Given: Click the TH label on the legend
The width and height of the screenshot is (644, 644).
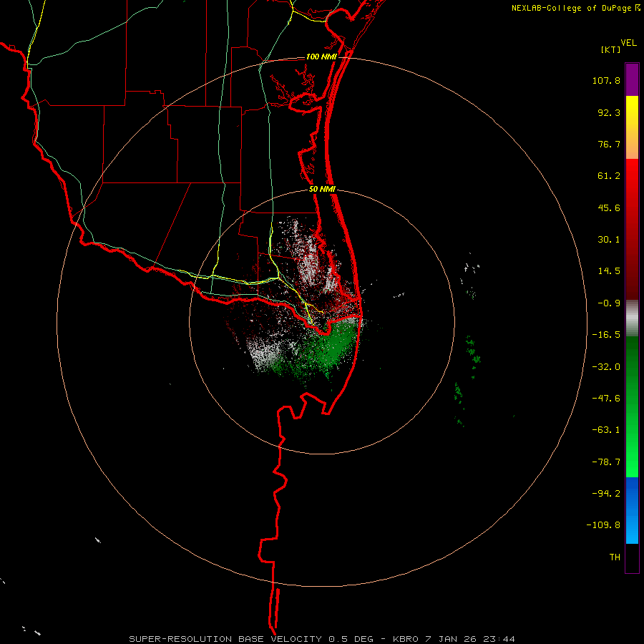Looking at the screenshot, I should pyautogui.click(x=615, y=557).
